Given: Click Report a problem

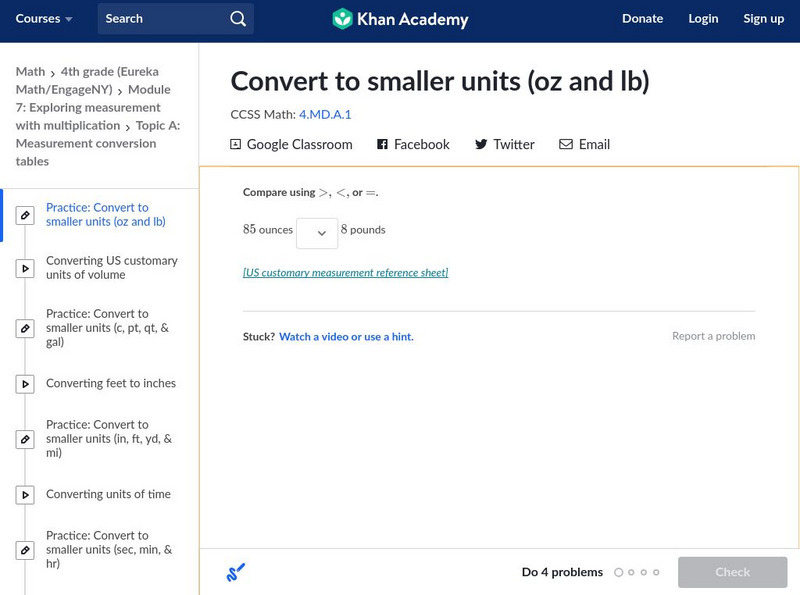Looking at the screenshot, I should pyautogui.click(x=713, y=336).
